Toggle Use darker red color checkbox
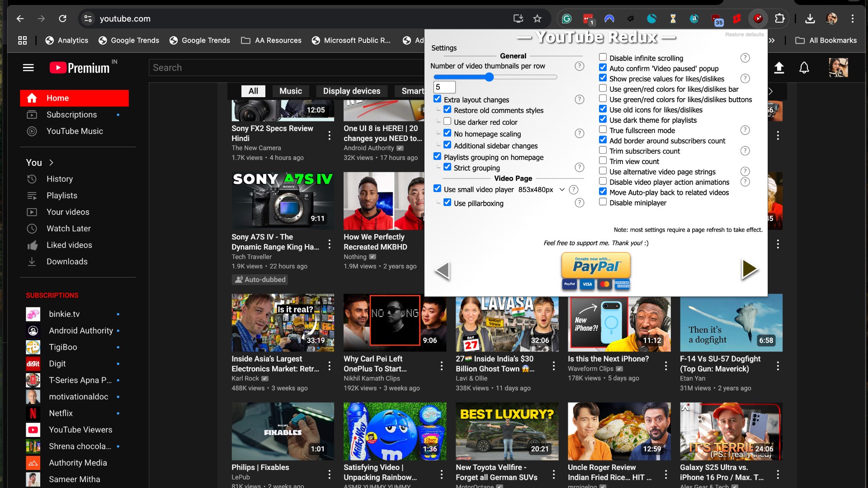 tap(447, 122)
